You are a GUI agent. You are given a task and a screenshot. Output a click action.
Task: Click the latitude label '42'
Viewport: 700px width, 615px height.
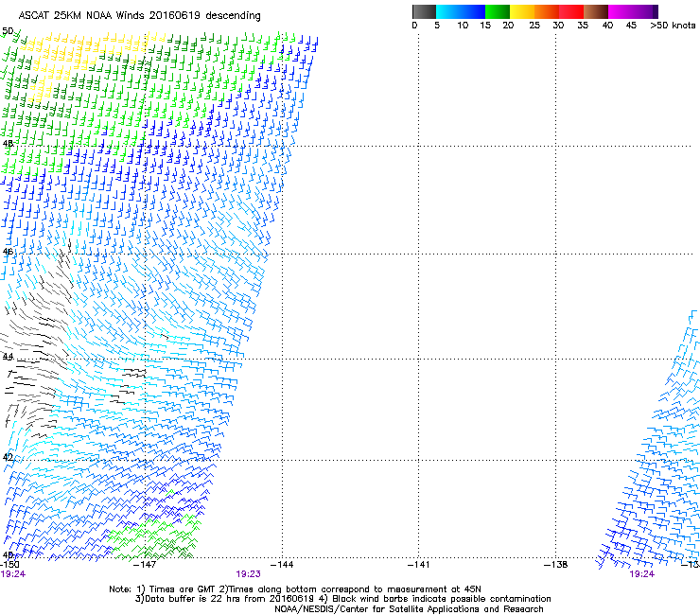pos(8,457)
